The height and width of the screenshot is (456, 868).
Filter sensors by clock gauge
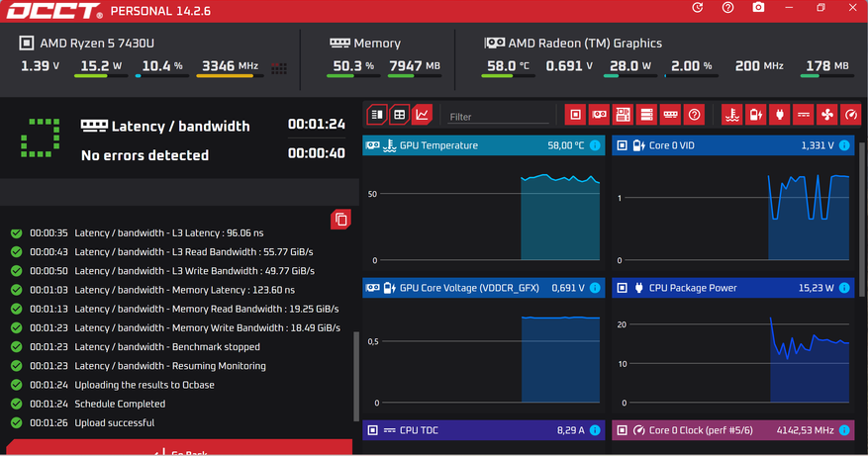(851, 115)
